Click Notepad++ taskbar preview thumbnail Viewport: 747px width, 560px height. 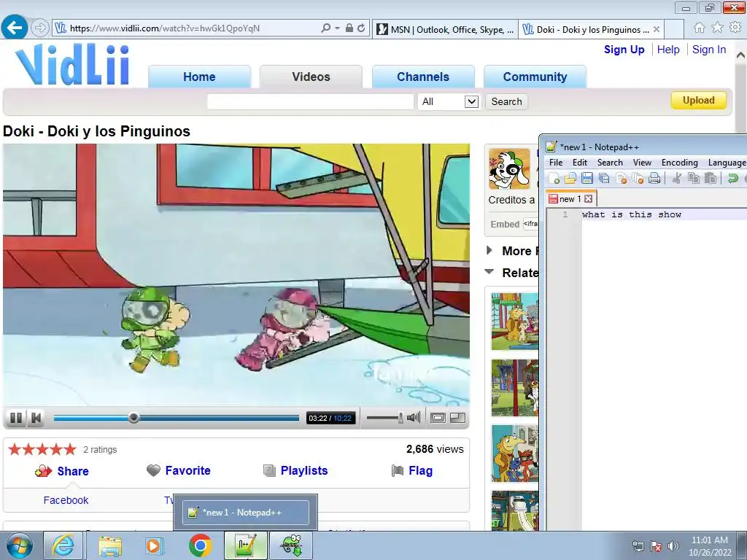pyautogui.click(x=245, y=513)
